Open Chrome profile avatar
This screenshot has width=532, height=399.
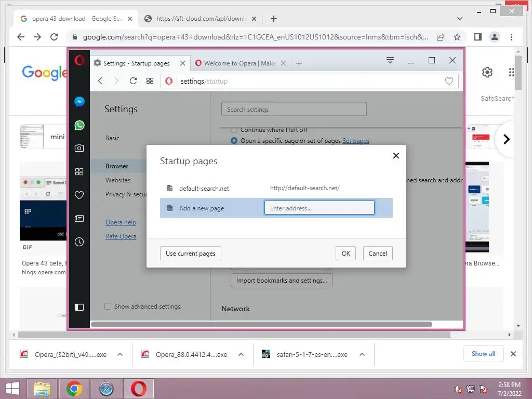tap(495, 37)
